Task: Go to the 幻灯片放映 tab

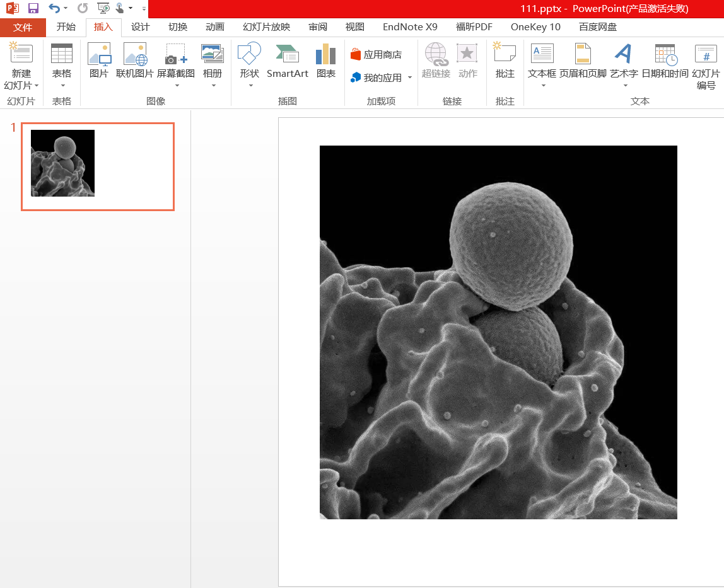Action: point(266,26)
